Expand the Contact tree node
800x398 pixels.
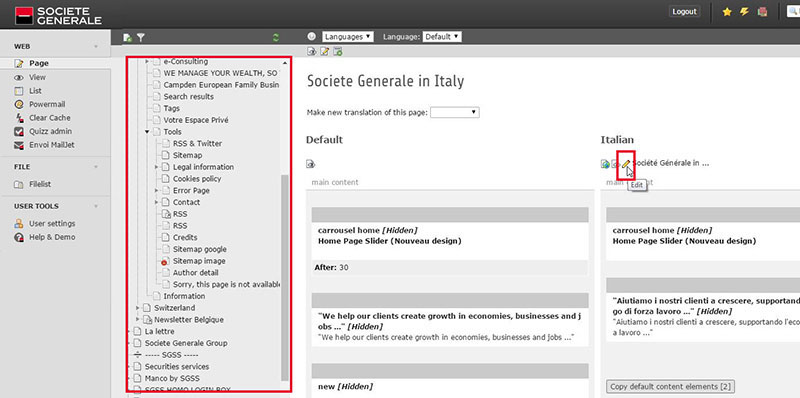(x=156, y=203)
